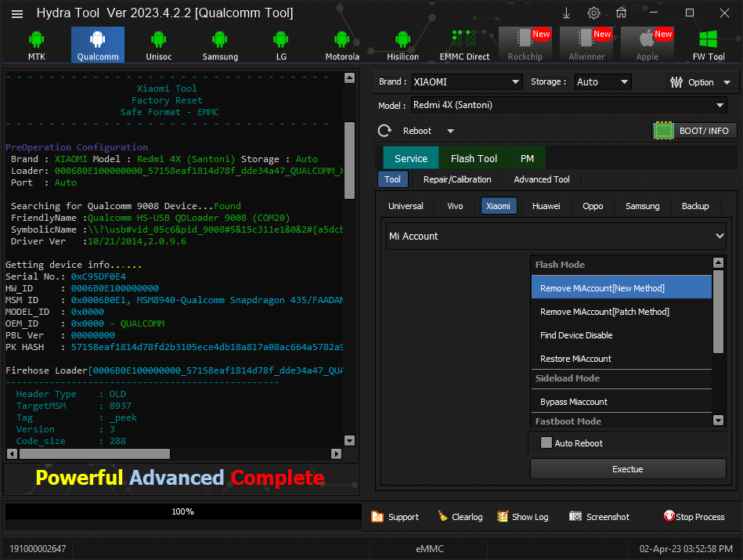Expand the Mi Account section dropdown
Image resolution: width=743 pixels, height=560 pixels.
[557, 236]
